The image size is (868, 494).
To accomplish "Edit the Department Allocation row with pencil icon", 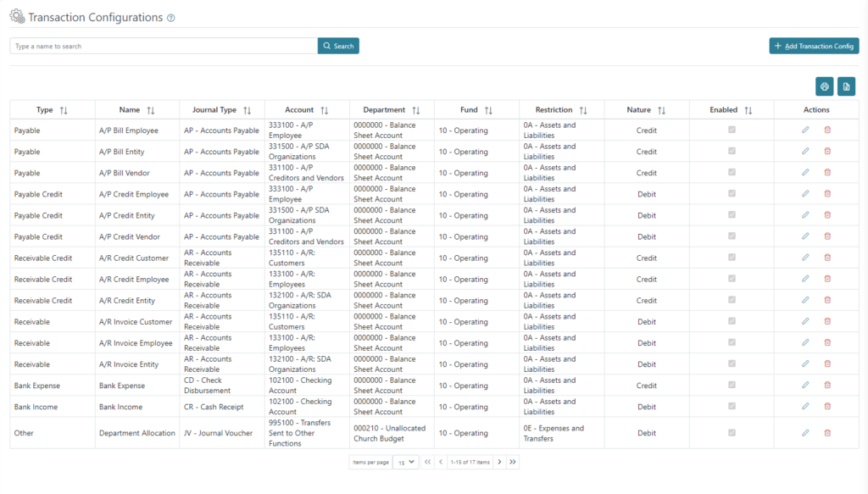I will point(805,432).
